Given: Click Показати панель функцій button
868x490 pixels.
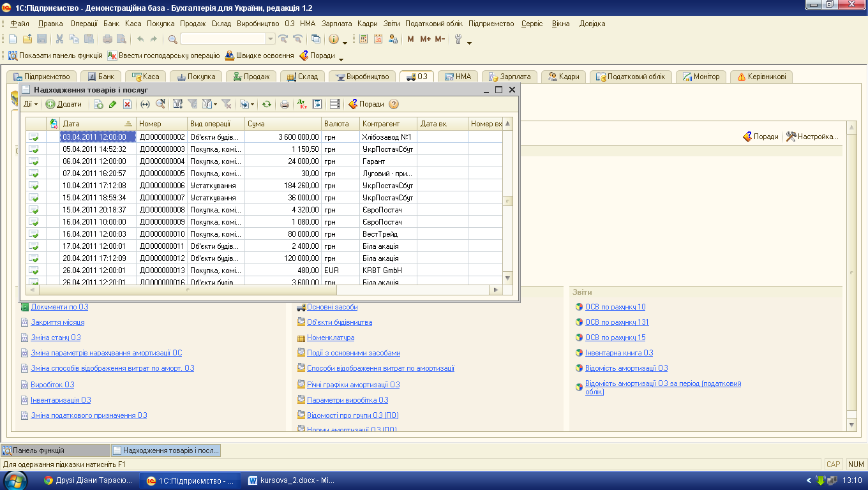Looking at the screenshot, I should click(x=56, y=56).
